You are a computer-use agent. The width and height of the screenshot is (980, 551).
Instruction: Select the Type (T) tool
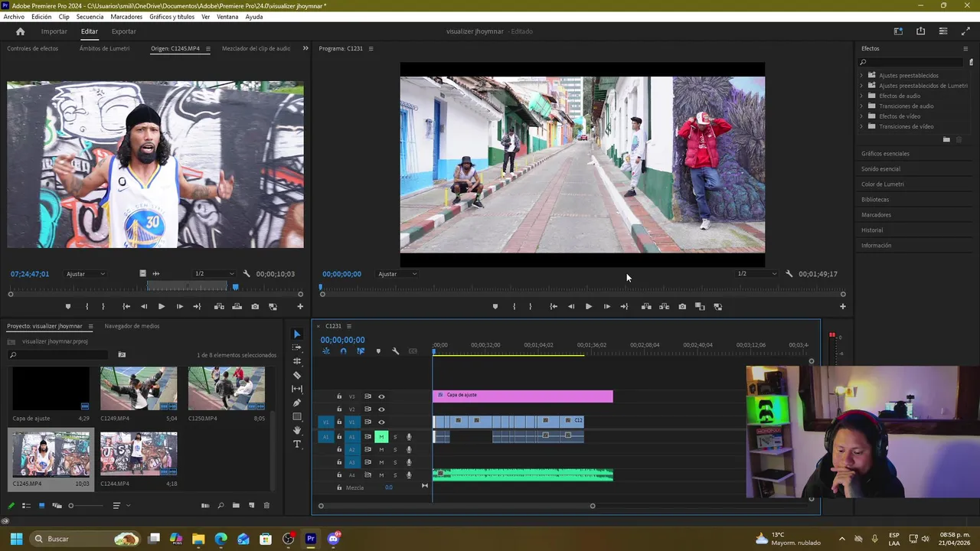pyautogui.click(x=297, y=444)
